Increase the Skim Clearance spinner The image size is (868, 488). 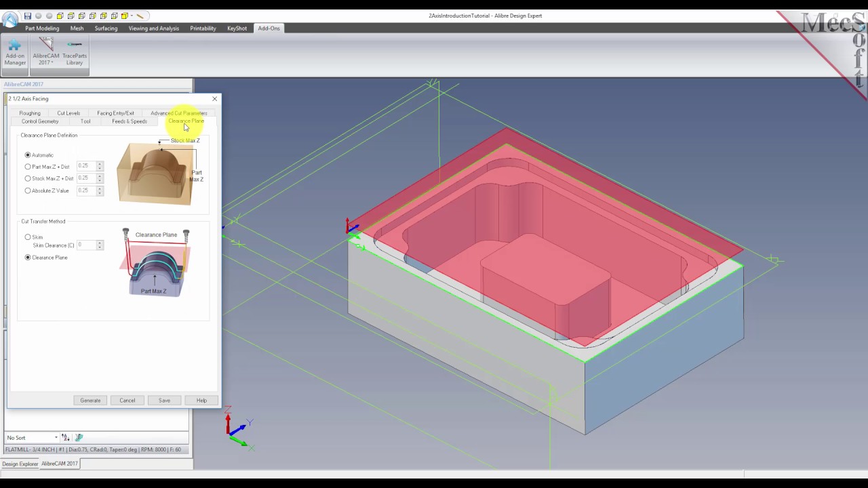(100, 243)
